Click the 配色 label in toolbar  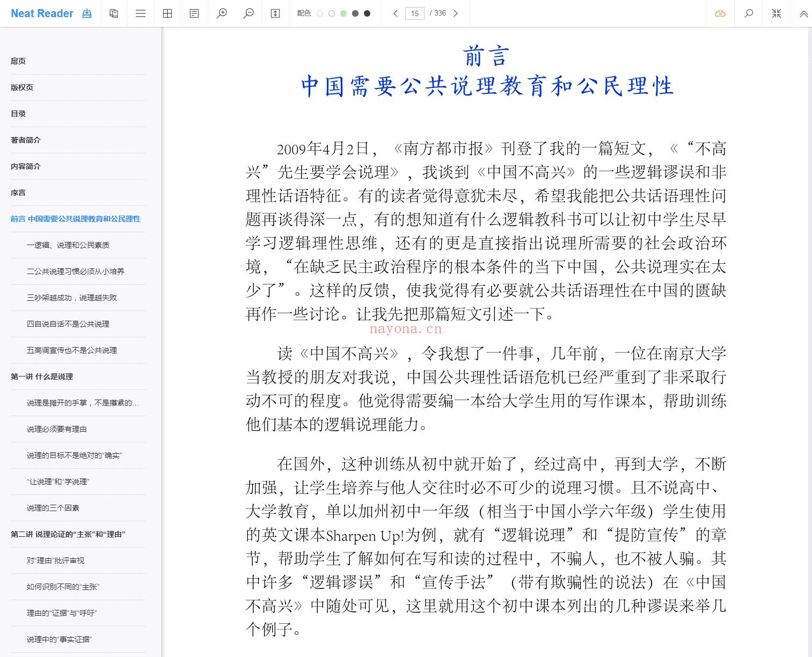click(x=304, y=13)
